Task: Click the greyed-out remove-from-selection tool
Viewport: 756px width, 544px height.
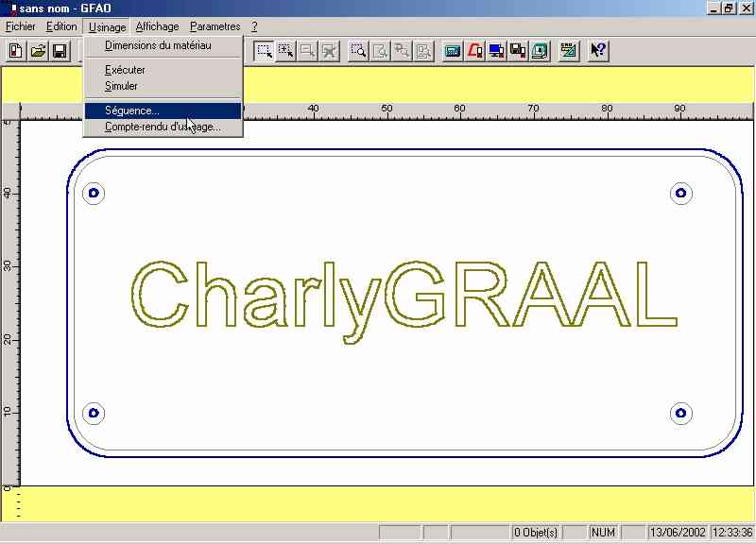Action: (x=308, y=51)
